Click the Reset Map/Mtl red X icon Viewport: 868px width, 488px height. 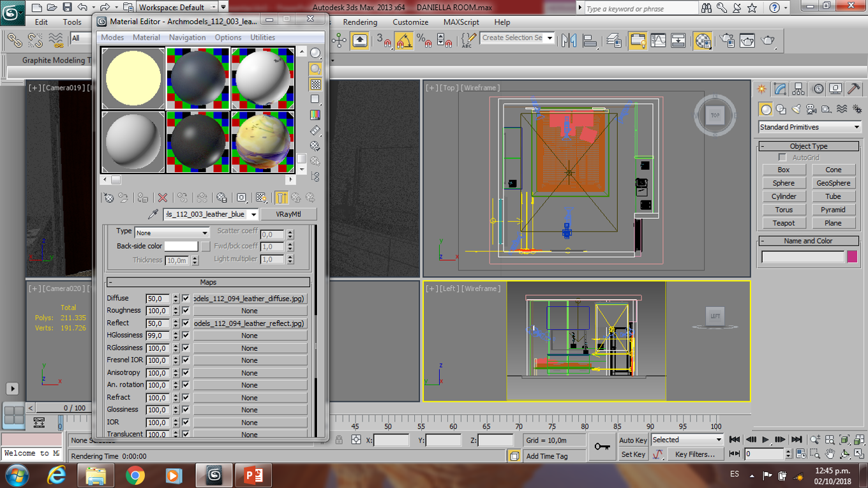pyautogui.click(x=163, y=198)
